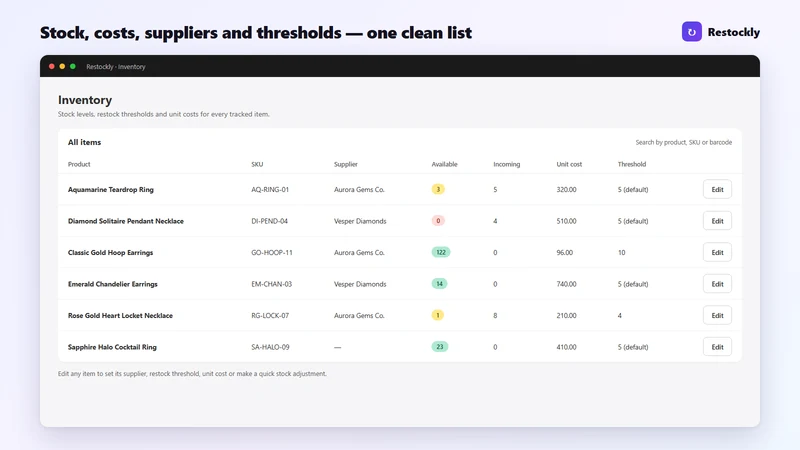Click the yellow available badge showing 3
This screenshot has height=450, width=800.
point(438,189)
